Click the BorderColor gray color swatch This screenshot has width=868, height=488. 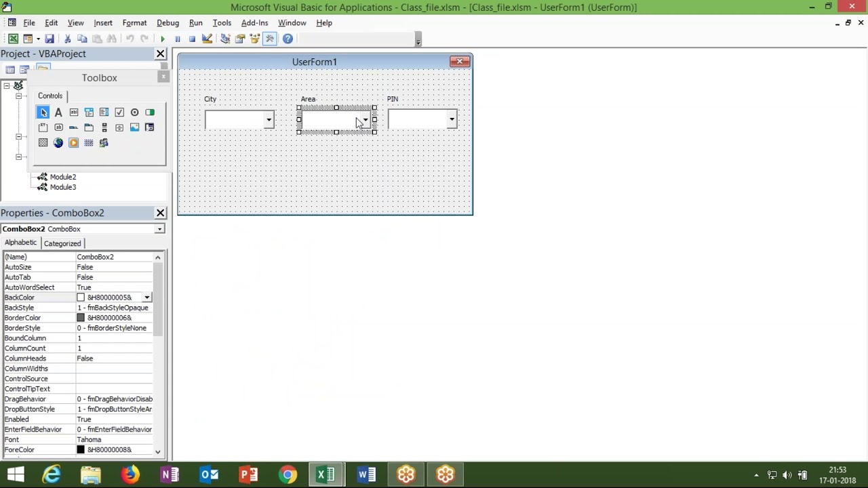coord(81,318)
